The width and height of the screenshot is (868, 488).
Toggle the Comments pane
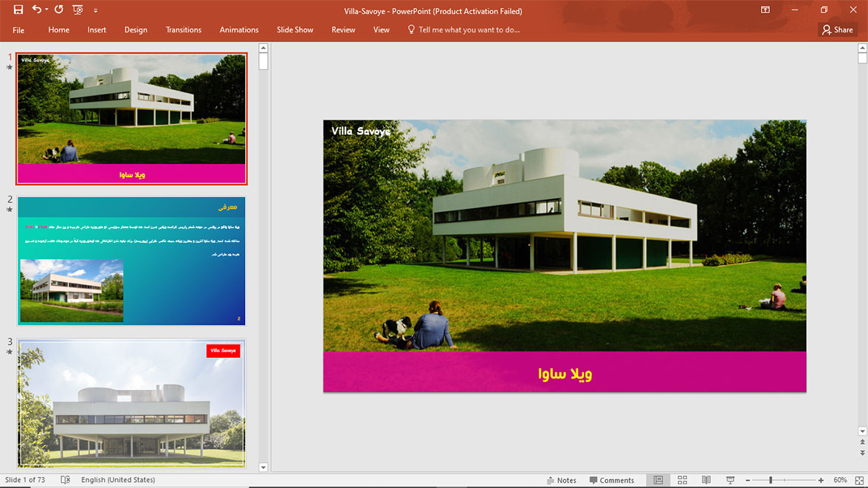(612, 480)
